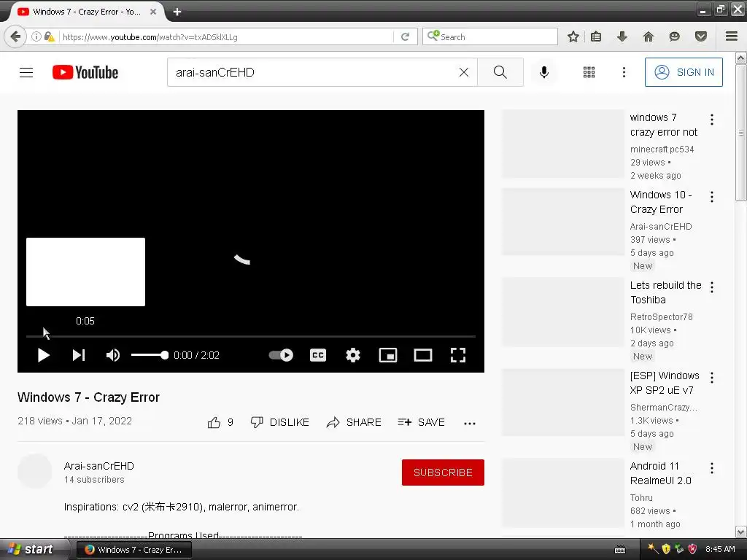
Task: Open the on-screen keyboard tray icon
Action: tap(620, 550)
